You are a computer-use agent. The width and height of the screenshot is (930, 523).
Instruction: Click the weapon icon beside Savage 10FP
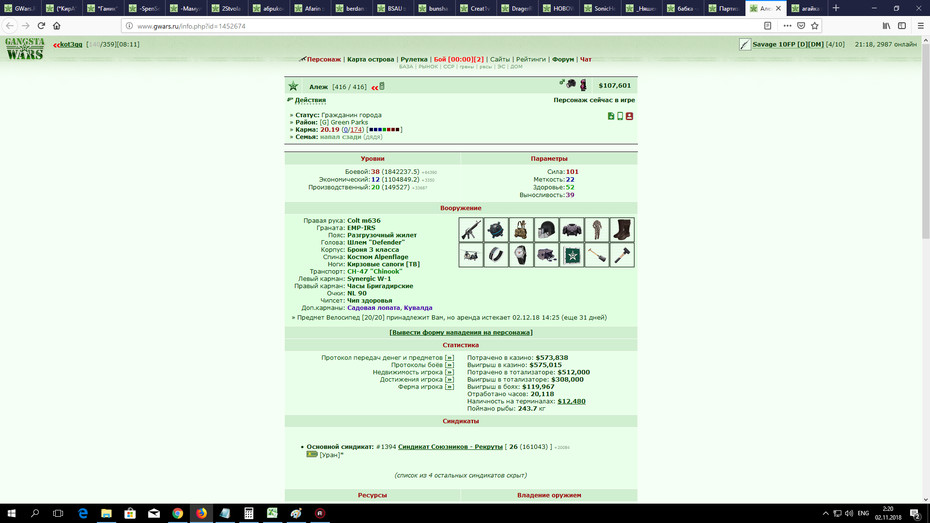[745, 44]
